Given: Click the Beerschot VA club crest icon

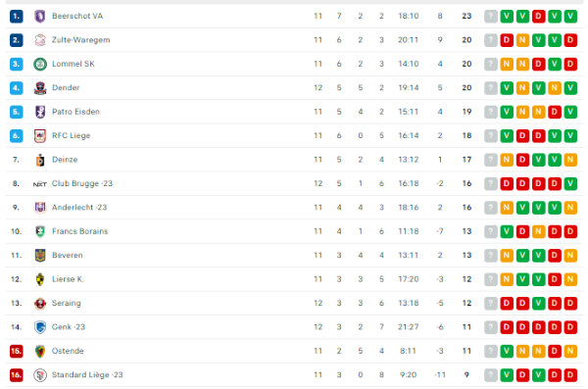Looking at the screenshot, I should pos(40,16).
